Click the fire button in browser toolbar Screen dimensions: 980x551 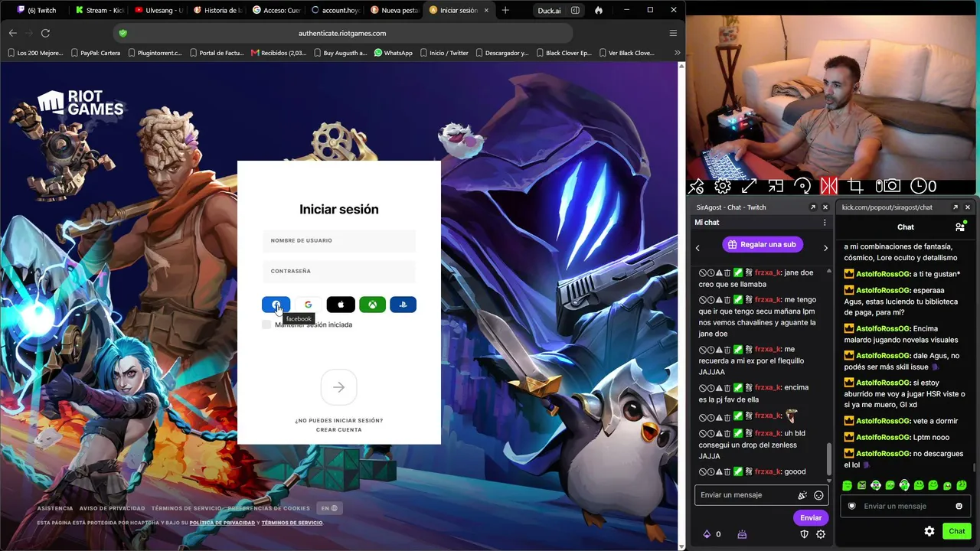[599, 11]
